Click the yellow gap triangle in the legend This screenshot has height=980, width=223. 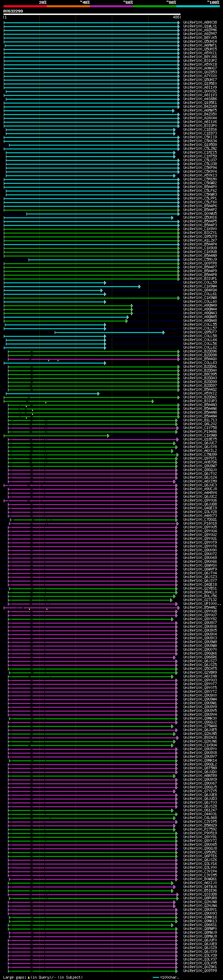pos(29,977)
